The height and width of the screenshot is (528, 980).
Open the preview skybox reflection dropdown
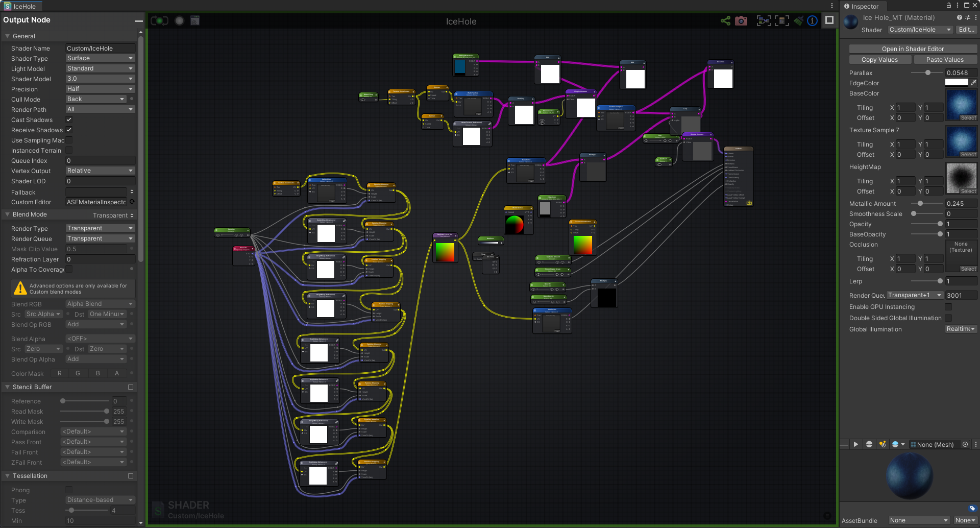[x=898, y=444]
